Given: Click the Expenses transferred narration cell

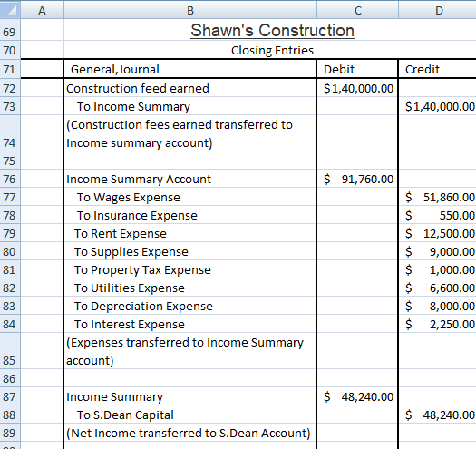Looking at the screenshot, I should [x=190, y=351].
